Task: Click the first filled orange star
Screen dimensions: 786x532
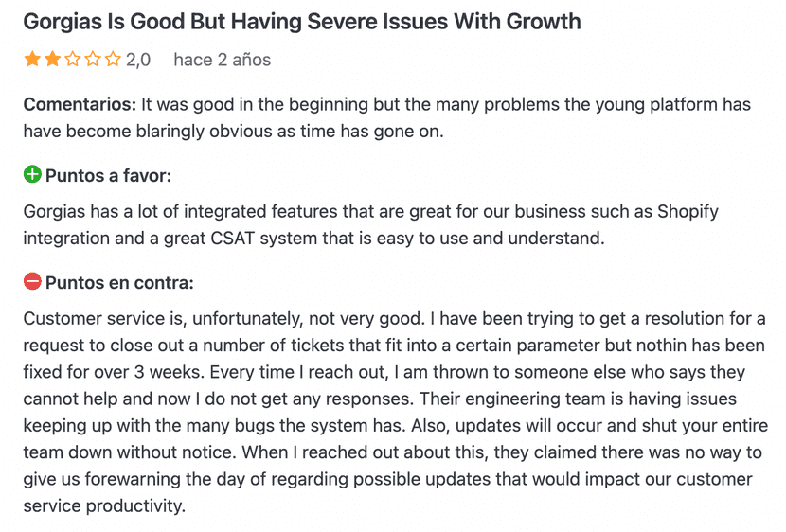Action: (x=32, y=60)
